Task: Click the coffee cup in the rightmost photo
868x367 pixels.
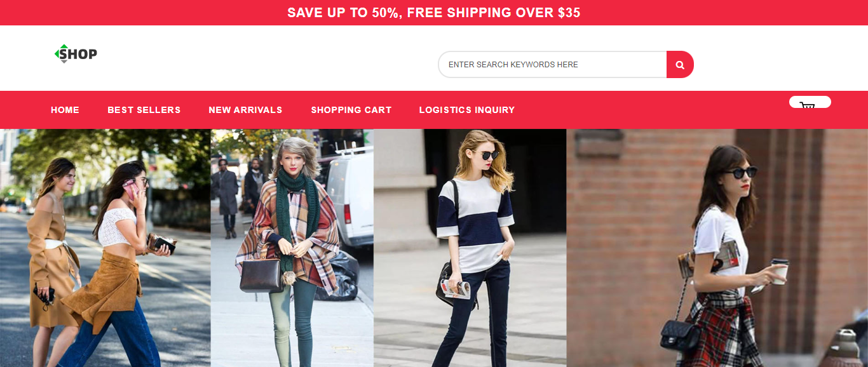Action: pos(780,271)
